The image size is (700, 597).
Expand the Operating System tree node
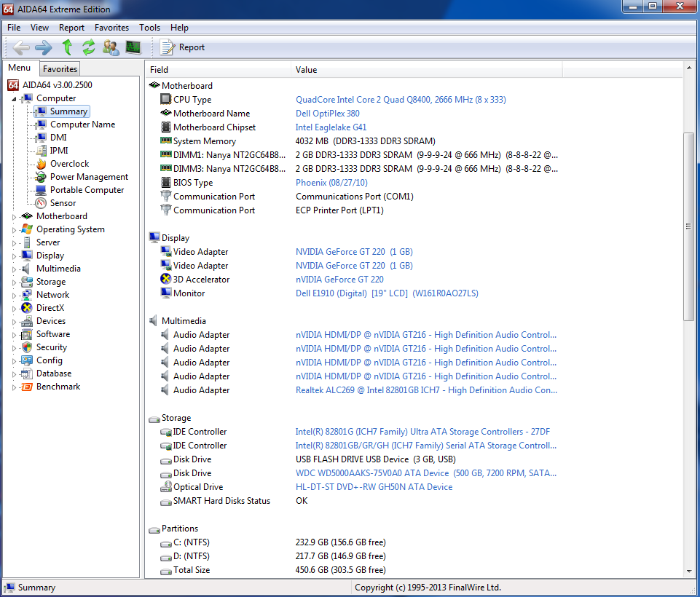point(14,230)
